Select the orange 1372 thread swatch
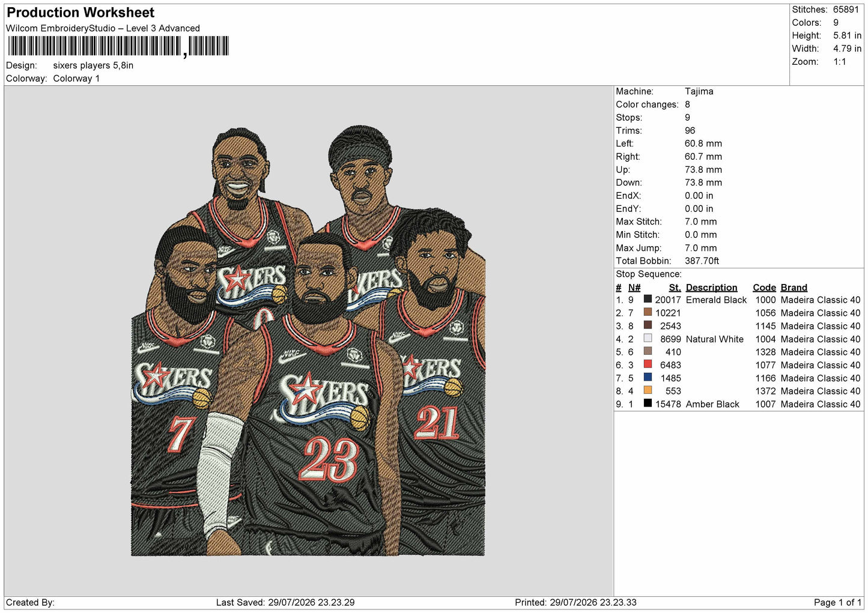This screenshot has height=613, width=868. 648,390
